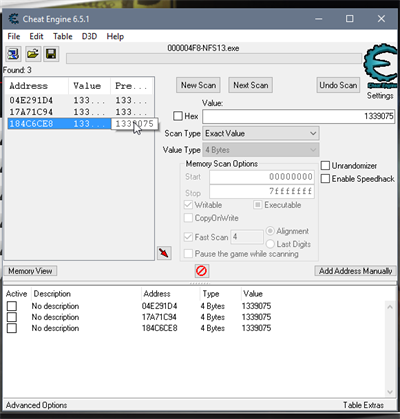The image size is (400, 419).
Task: Open Advanced Options
Action: tap(36, 405)
